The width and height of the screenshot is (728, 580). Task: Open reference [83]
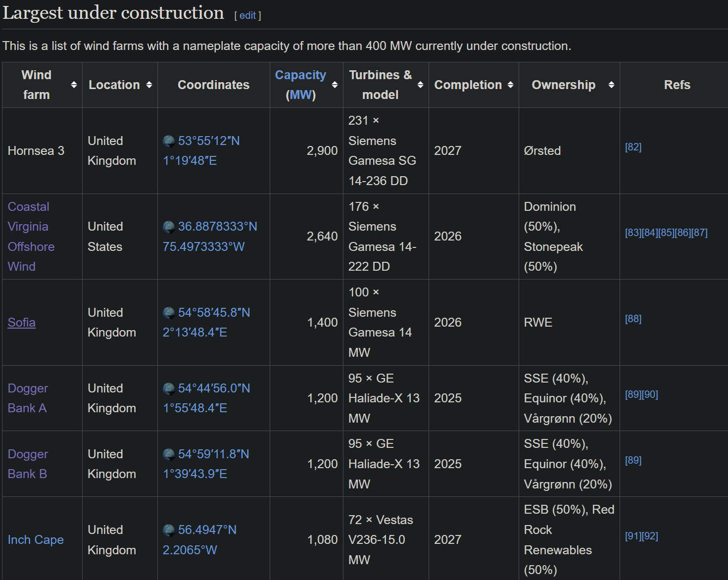click(x=633, y=233)
